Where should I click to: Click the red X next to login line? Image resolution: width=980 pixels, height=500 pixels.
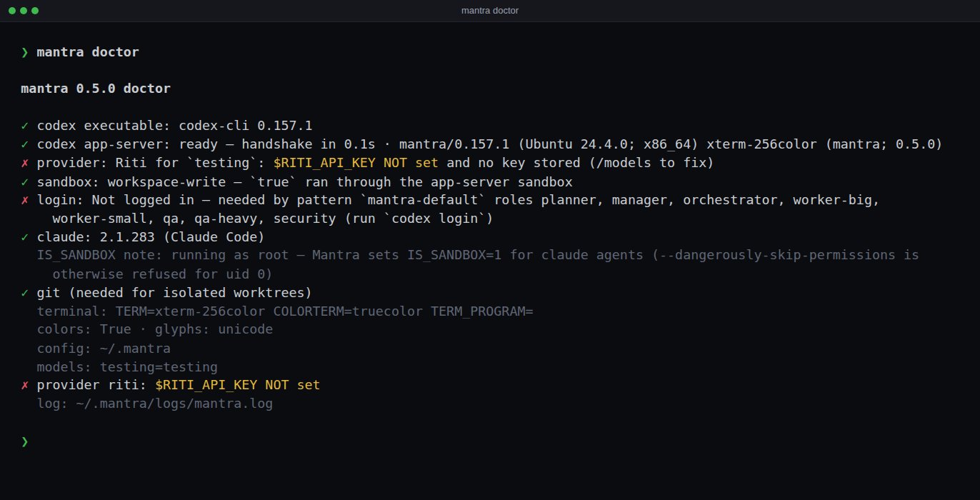(x=25, y=200)
